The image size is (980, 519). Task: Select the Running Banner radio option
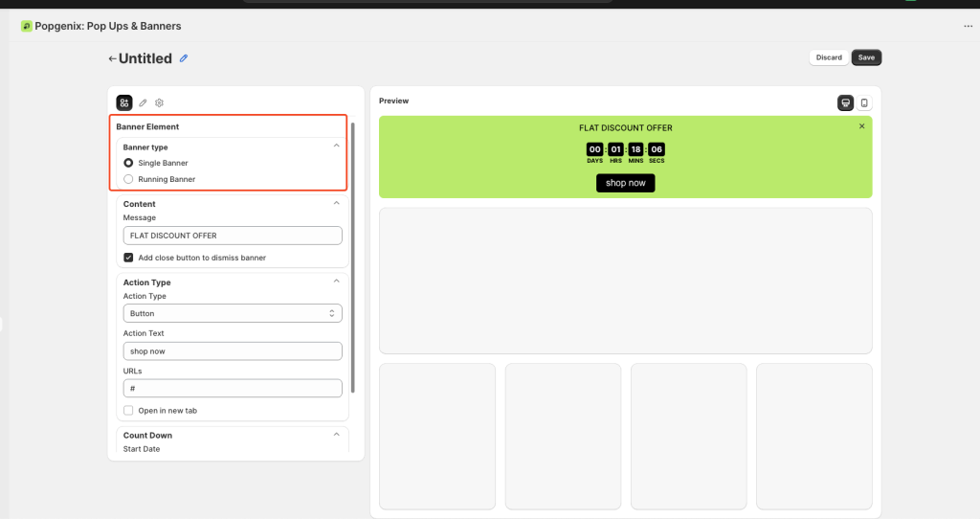pyautogui.click(x=128, y=179)
